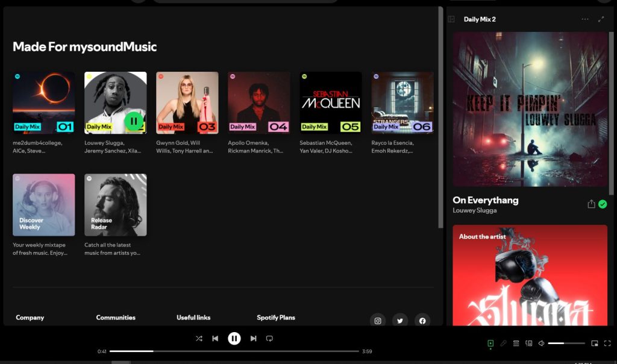Open the About the artist card
The image size is (617, 364).
click(530, 275)
